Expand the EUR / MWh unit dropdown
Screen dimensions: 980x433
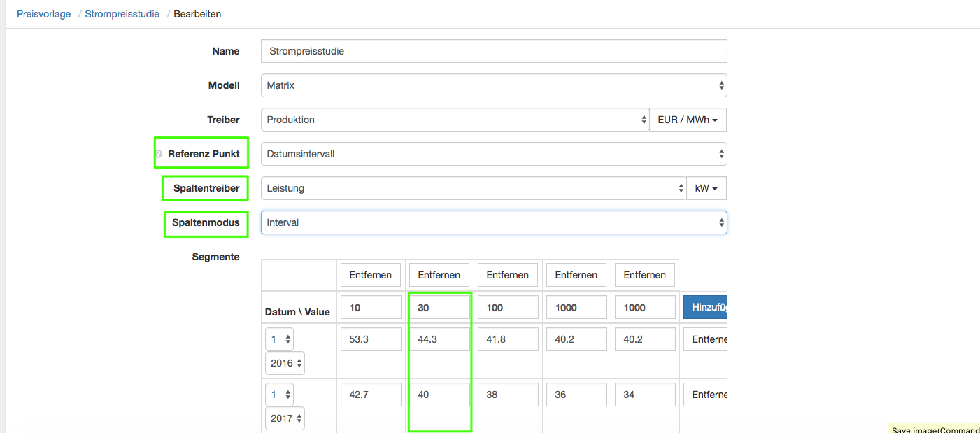click(688, 120)
